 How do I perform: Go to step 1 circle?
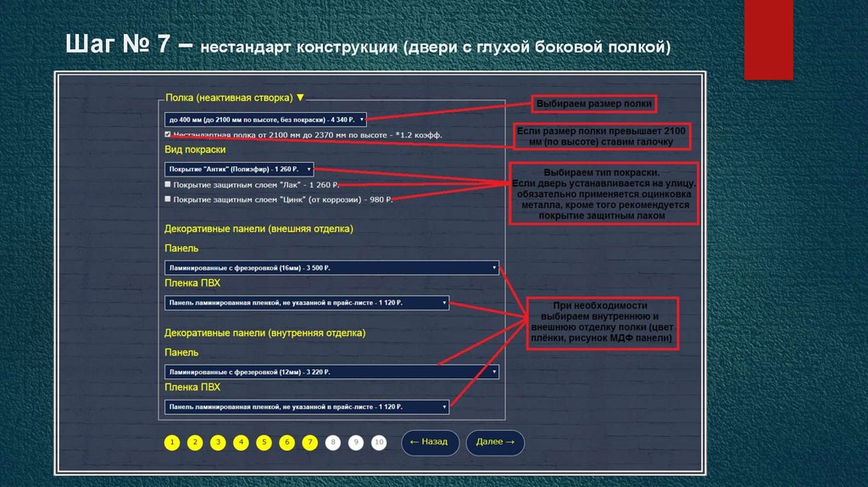pos(172,442)
